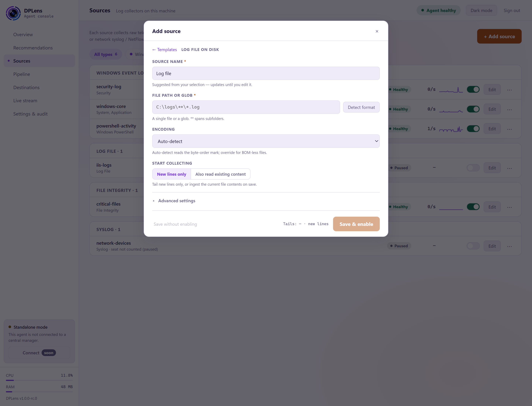Select Sources in the sidebar
The width and height of the screenshot is (532, 406).
[x=39, y=61]
